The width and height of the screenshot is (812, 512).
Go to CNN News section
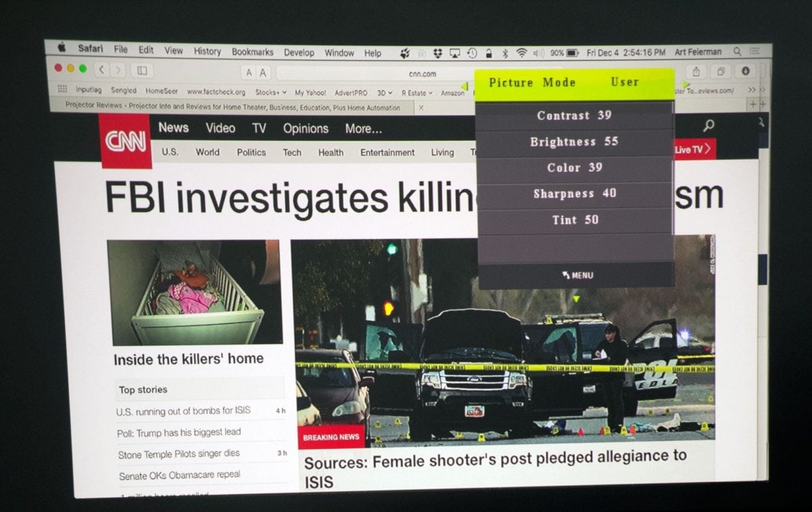coord(173,127)
